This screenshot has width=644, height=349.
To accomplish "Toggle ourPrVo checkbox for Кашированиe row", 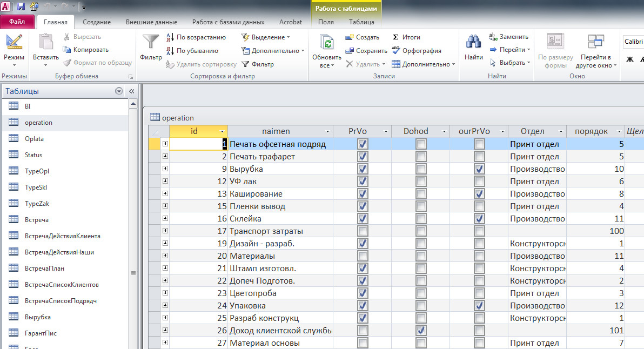I will (479, 194).
